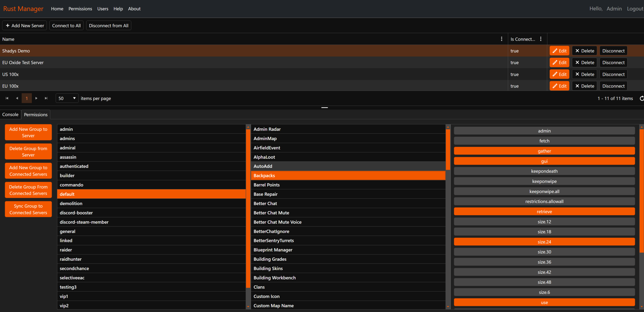Viewport: 644px width, 312px height.
Task: Click the Connect to All button
Action: (x=66, y=25)
